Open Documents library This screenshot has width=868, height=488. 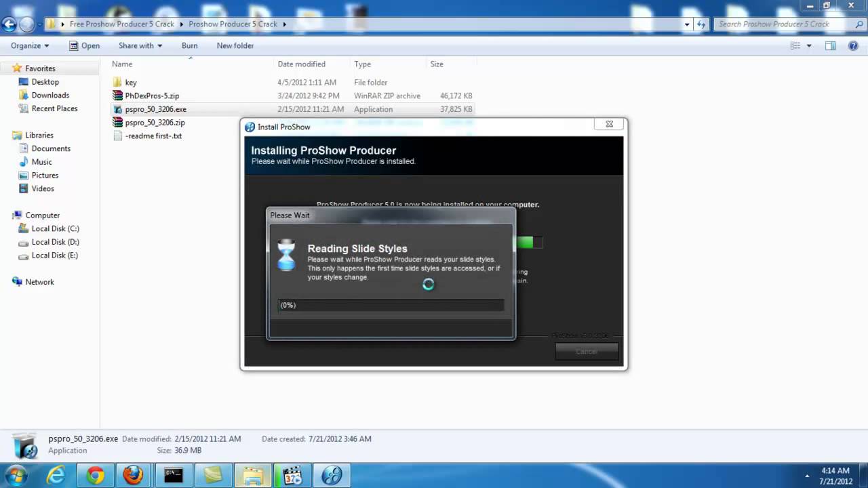tap(51, 148)
